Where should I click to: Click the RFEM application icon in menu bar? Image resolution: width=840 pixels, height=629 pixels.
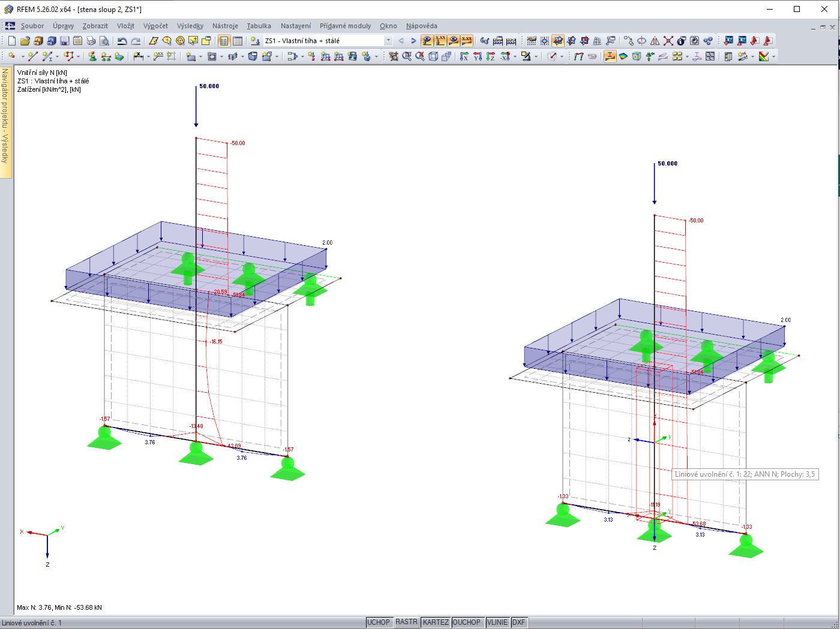[x=10, y=26]
